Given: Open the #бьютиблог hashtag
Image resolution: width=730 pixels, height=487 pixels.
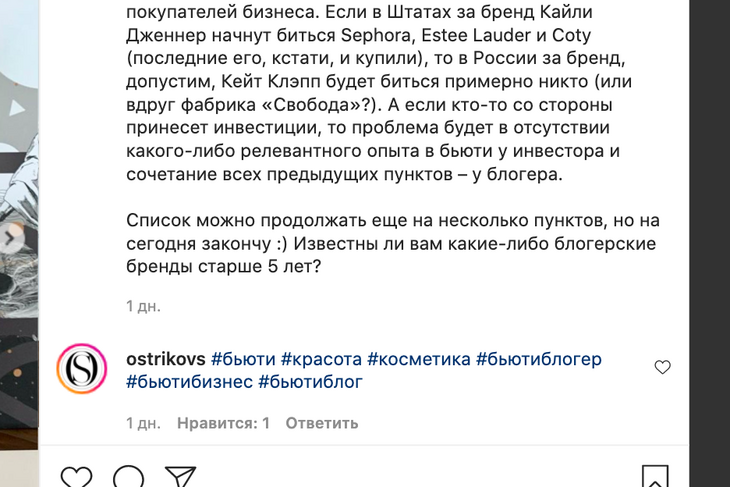Looking at the screenshot, I should coord(310,382).
